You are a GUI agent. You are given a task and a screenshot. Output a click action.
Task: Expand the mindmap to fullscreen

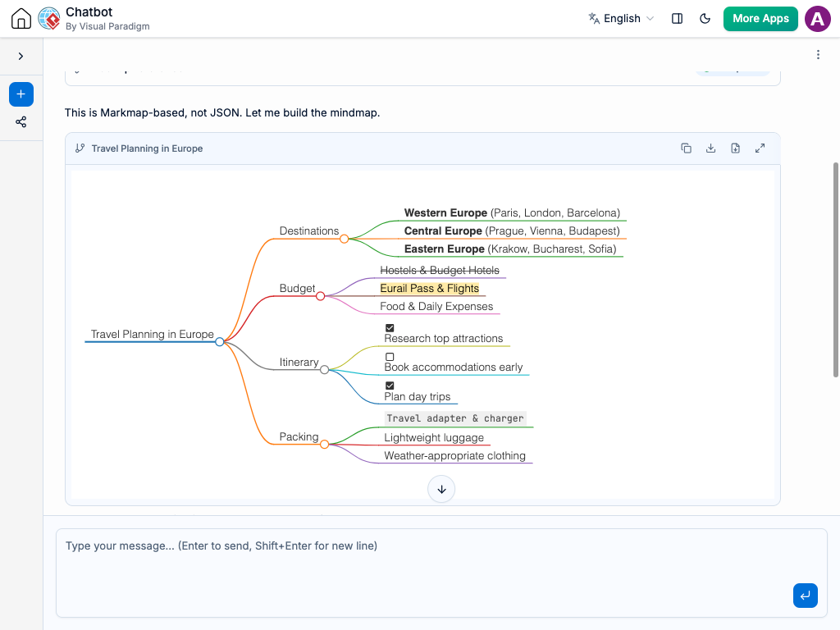click(x=760, y=148)
